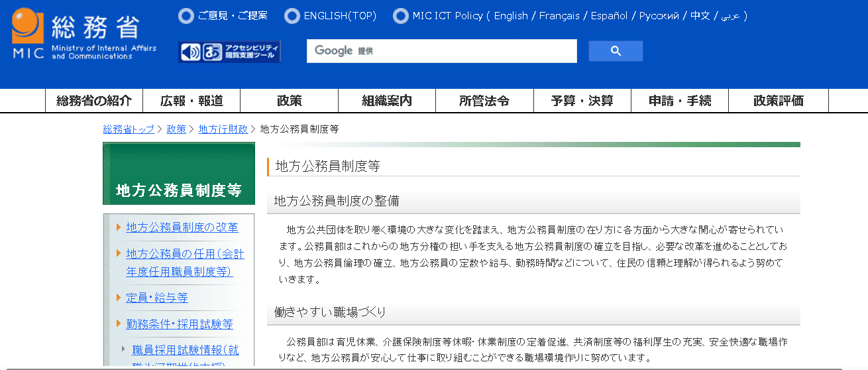Follow 総務省トップ breadcrumb link

[129, 129]
